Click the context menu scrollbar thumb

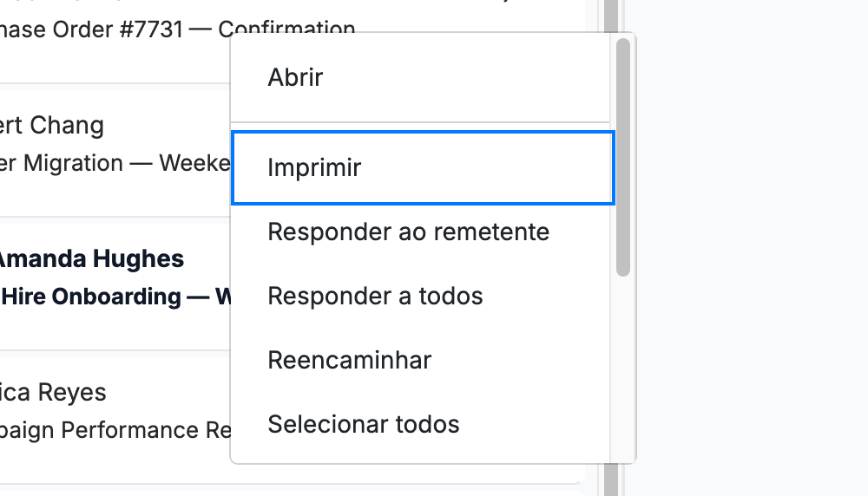tap(622, 157)
